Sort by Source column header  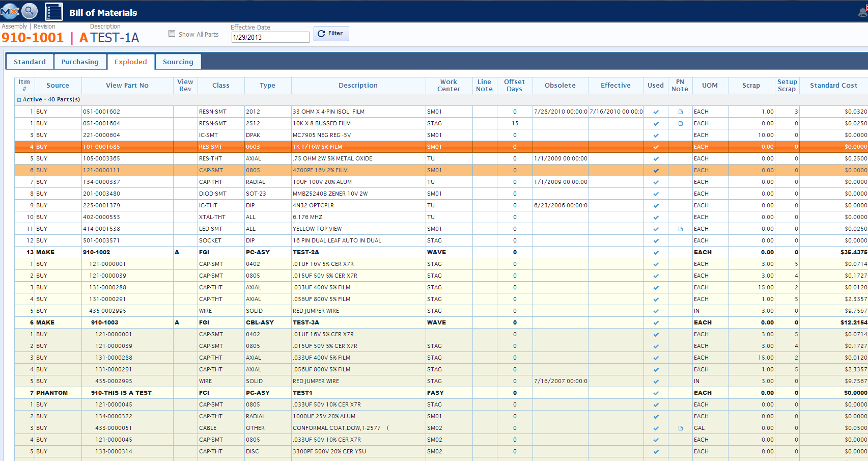58,85
